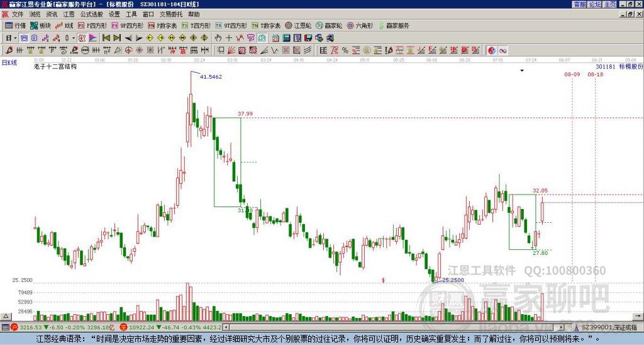Select the zigzag wave line tool
The image size is (644, 345).
click(x=275, y=50)
